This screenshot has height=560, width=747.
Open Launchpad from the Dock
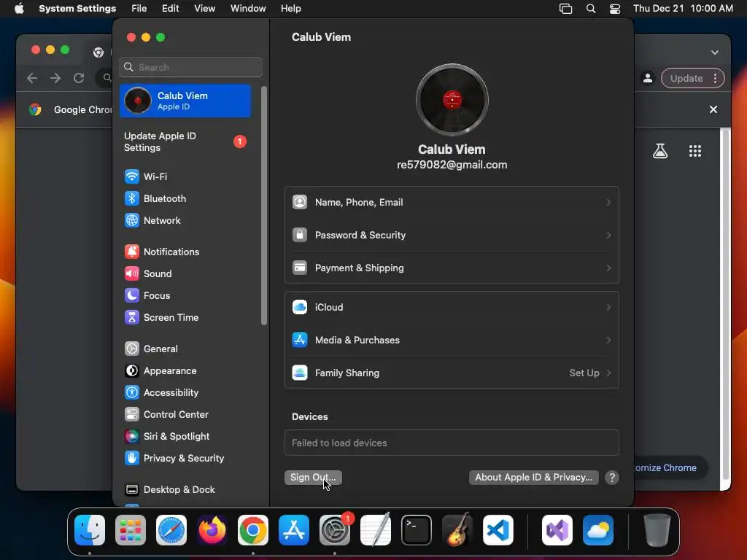131,530
